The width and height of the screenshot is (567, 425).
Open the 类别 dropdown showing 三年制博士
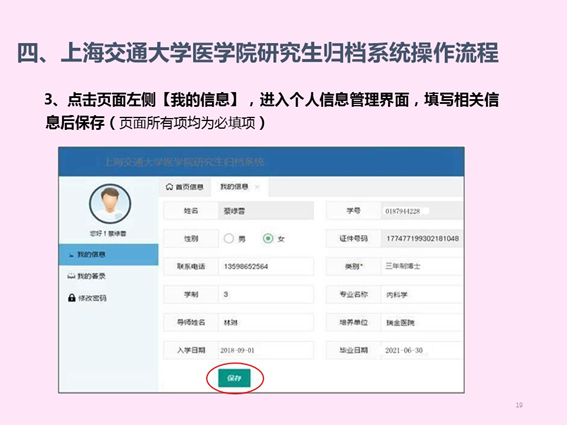[x=422, y=267]
